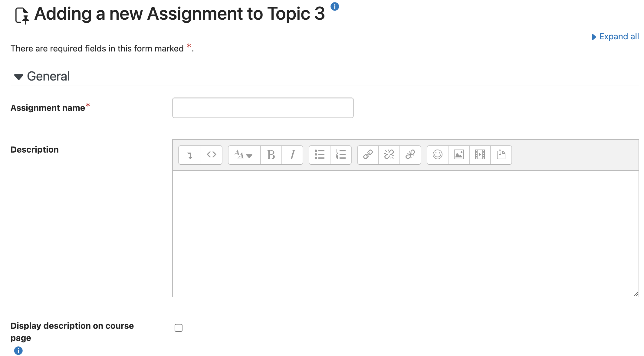Collapse the General section
The height and width of the screenshot is (356, 644).
point(42,76)
